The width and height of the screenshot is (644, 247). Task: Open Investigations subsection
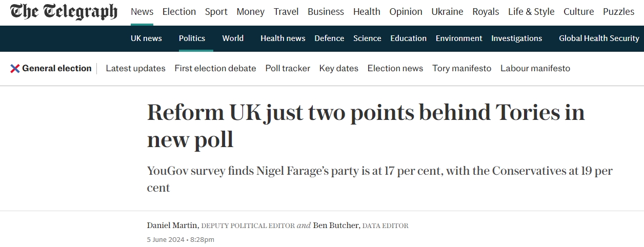click(x=516, y=38)
